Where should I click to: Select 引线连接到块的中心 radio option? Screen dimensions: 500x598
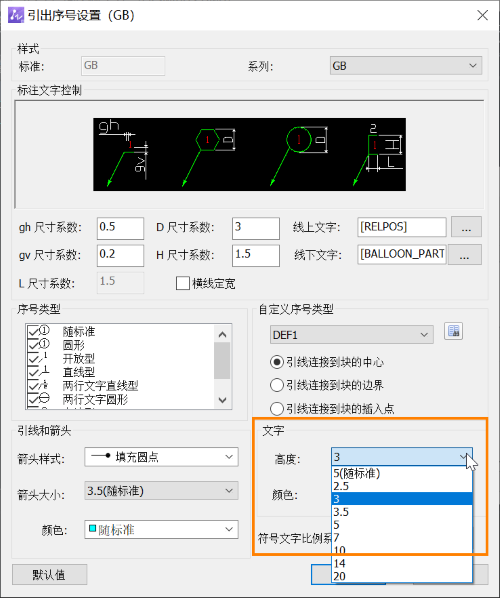click(x=277, y=362)
